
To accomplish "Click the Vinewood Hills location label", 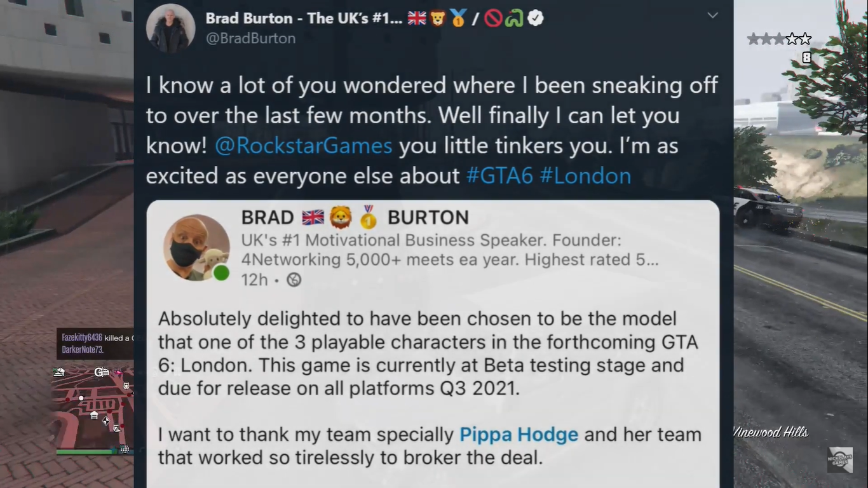I will coord(771,433).
